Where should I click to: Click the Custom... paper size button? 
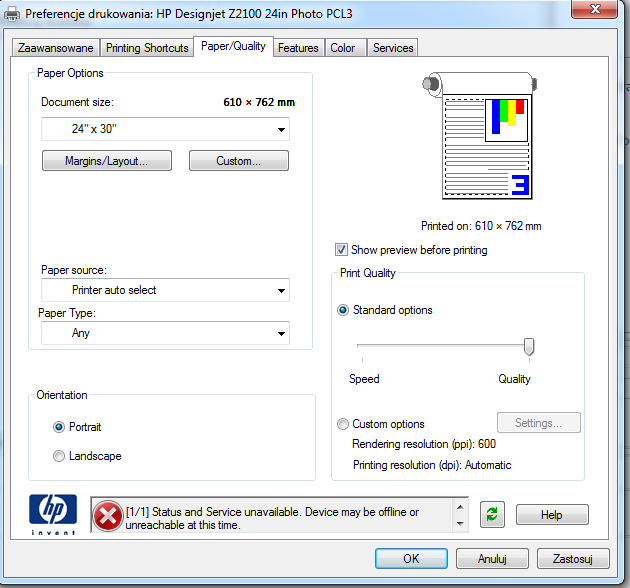(x=239, y=161)
